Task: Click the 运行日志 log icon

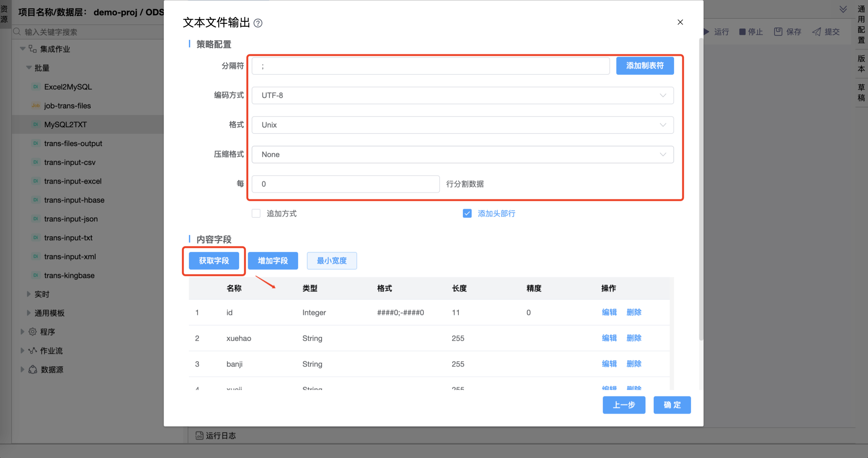Action: tap(199, 435)
